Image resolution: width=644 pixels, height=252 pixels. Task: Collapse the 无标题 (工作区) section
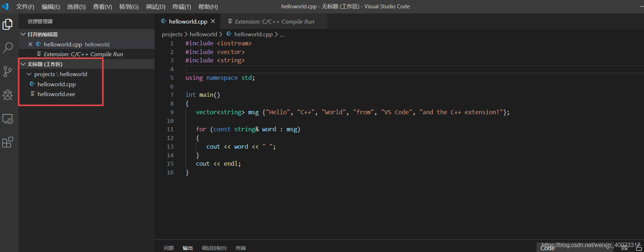click(x=87, y=64)
